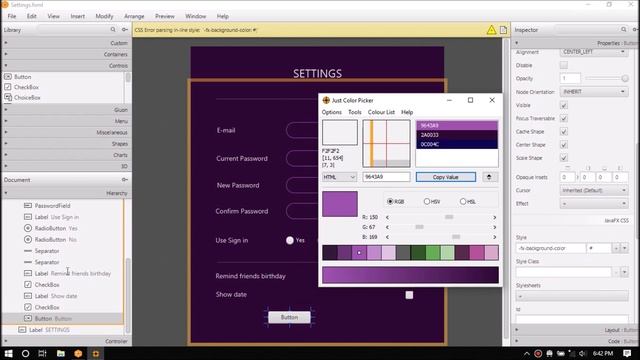
Task: Expand the Controller section
Action: (67, 341)
